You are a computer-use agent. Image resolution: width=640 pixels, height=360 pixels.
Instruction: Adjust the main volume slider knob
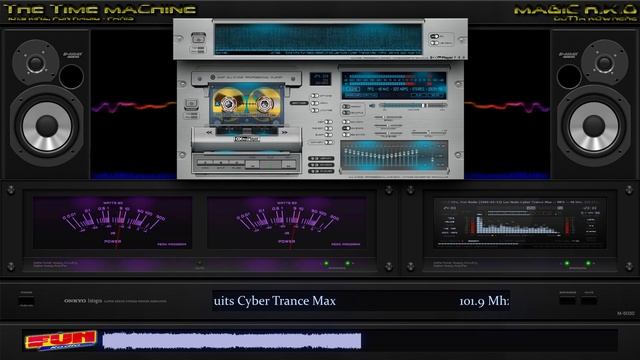pos(424,106)
